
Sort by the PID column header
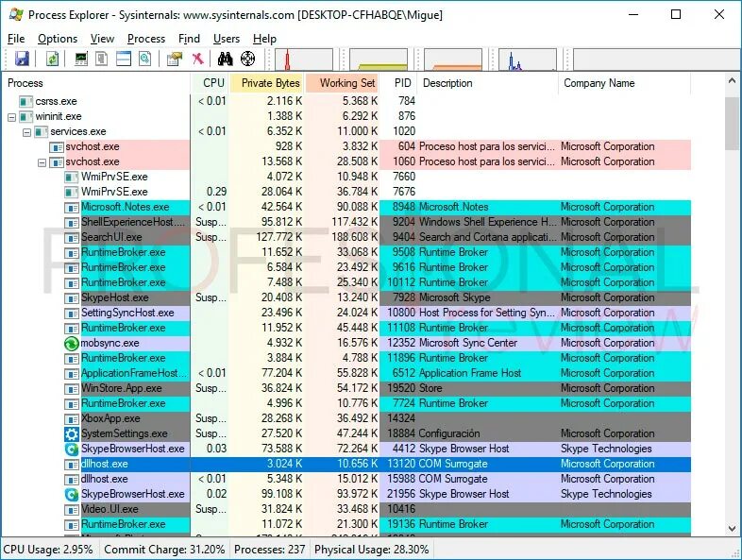pyautogui.click(x=399, y=83)
